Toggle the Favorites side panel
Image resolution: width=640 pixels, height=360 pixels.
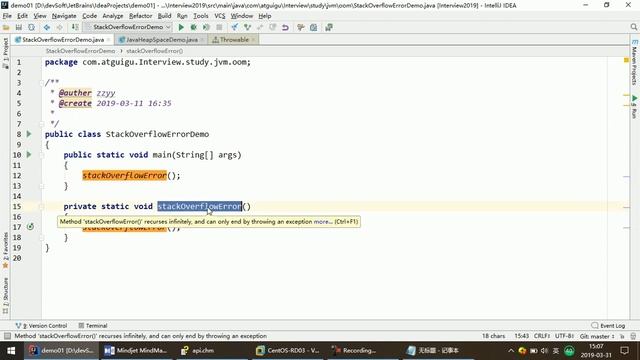click(5, 250)
